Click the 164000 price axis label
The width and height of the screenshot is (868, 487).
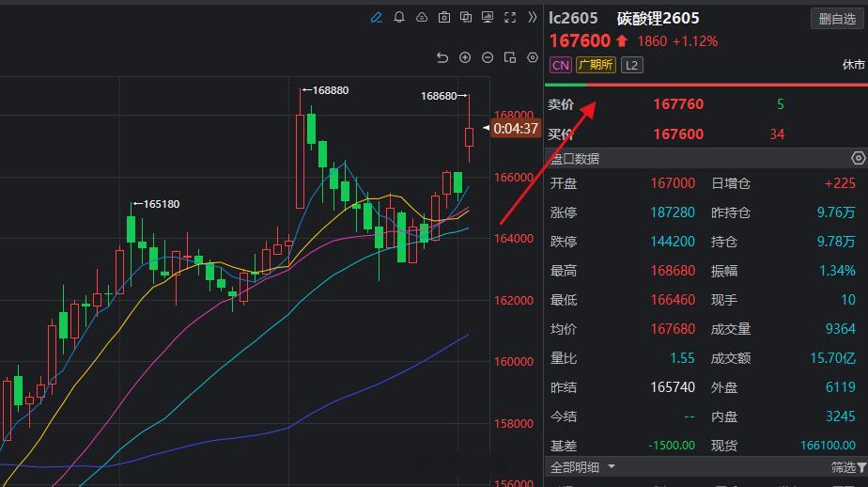pos(513,239)
